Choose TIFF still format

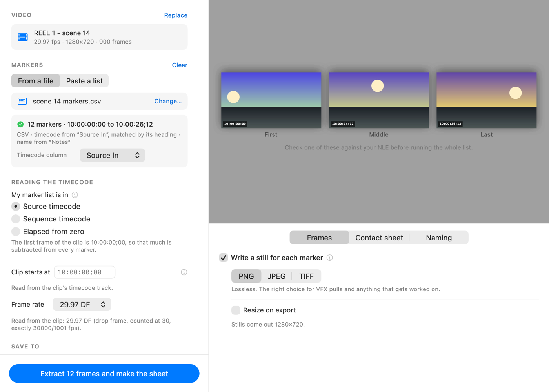306,276
